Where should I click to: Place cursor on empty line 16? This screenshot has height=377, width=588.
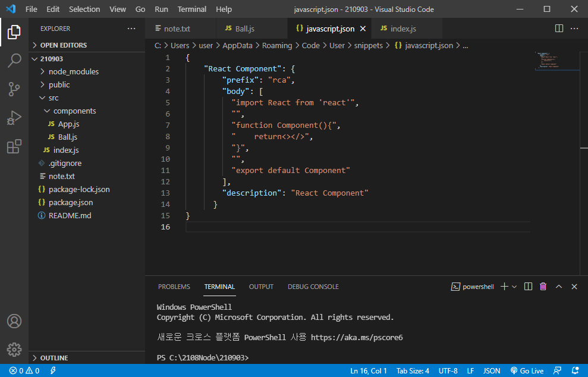358,227
